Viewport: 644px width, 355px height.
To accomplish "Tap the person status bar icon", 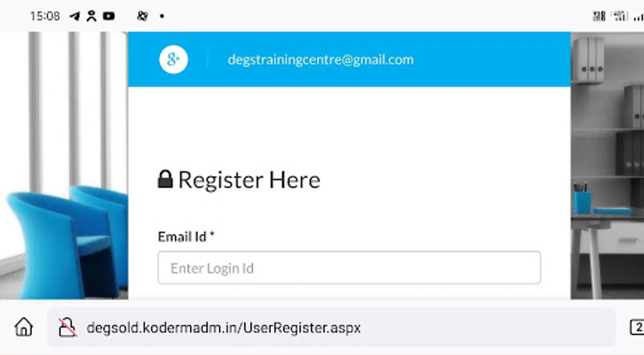I will tap(91, 16).
